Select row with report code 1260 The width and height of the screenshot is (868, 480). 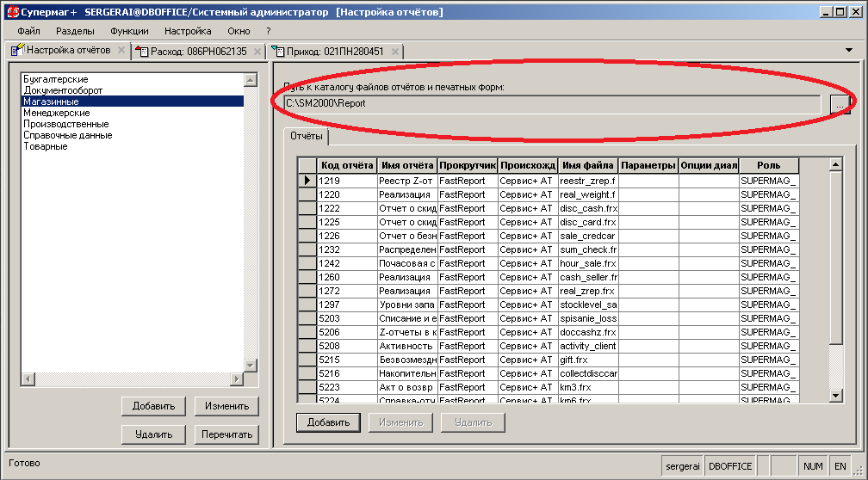[x=347, y=277]
